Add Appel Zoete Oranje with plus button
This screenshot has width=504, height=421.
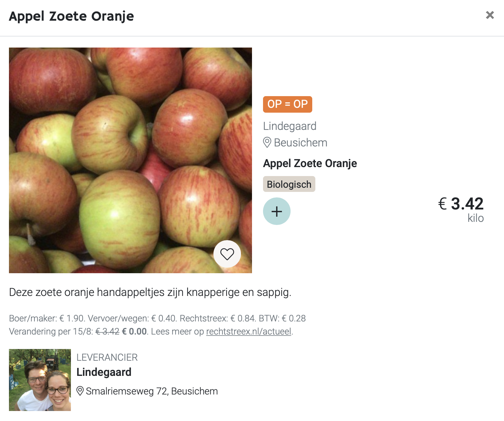pyautogui.click(x=277, y=211)
